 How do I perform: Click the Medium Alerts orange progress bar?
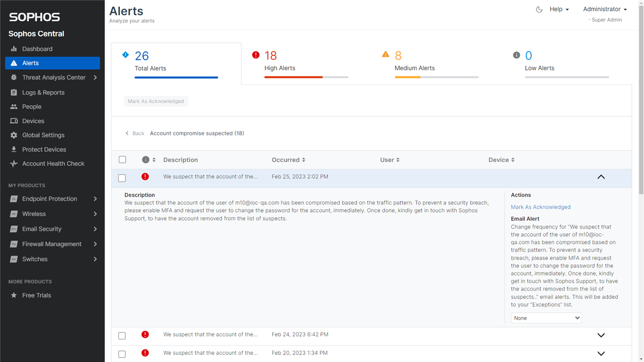[408, 77]
